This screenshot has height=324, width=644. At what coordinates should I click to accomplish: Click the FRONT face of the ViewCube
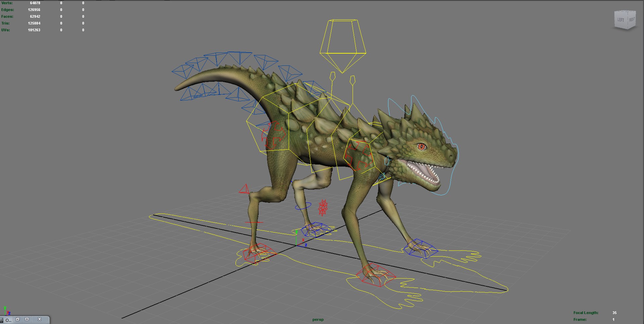tap(632, 19)
